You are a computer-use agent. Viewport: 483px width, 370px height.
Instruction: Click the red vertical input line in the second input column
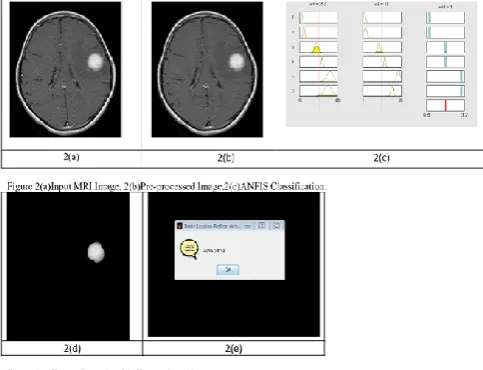point(382,57)
